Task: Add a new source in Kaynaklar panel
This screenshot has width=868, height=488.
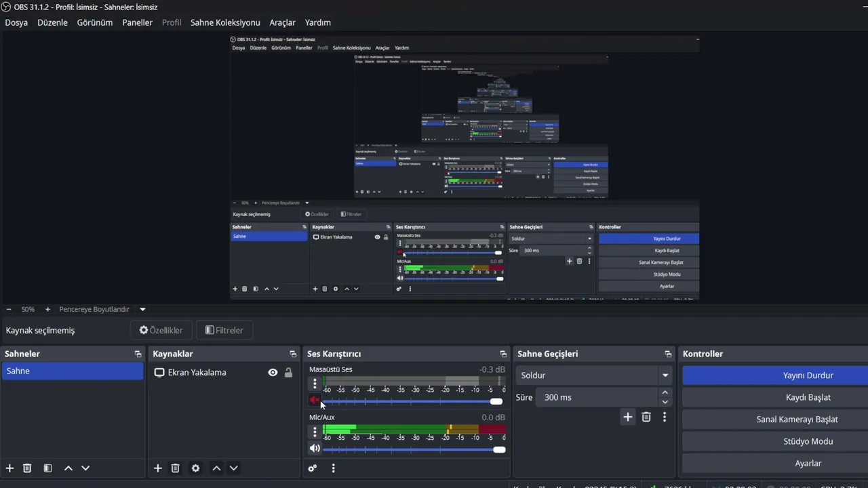Action: 157,468
